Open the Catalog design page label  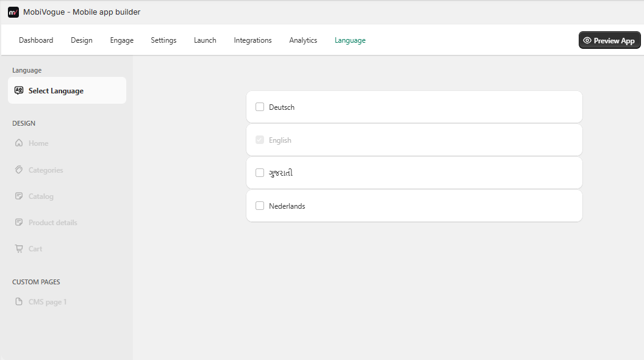point(41,196)
